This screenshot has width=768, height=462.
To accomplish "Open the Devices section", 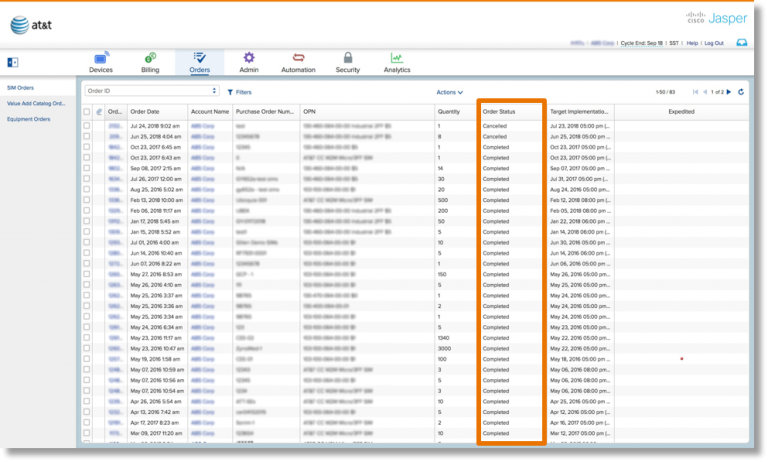I will click(101, 63).
